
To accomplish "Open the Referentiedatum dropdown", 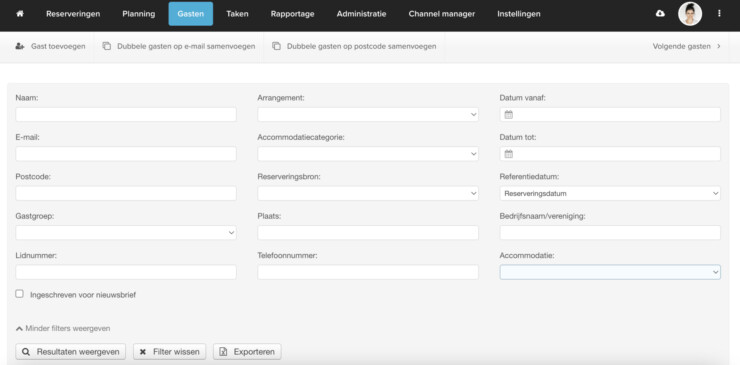I will pos(610,193).
